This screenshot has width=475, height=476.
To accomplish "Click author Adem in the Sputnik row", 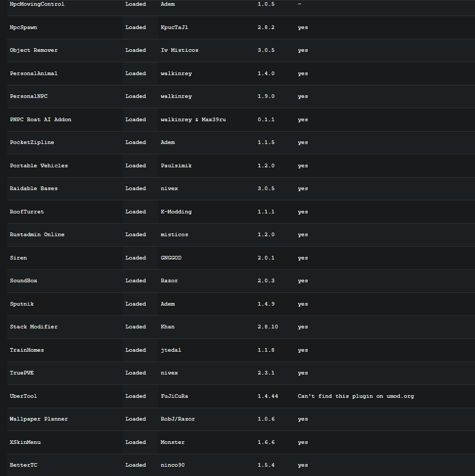I will (168, 304).
